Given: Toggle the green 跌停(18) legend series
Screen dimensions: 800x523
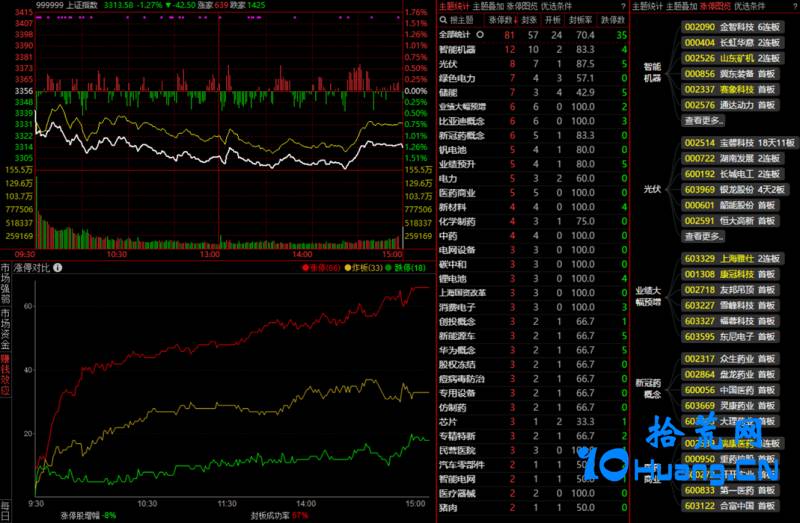Looking at the screenshot, I should point(406,267).
